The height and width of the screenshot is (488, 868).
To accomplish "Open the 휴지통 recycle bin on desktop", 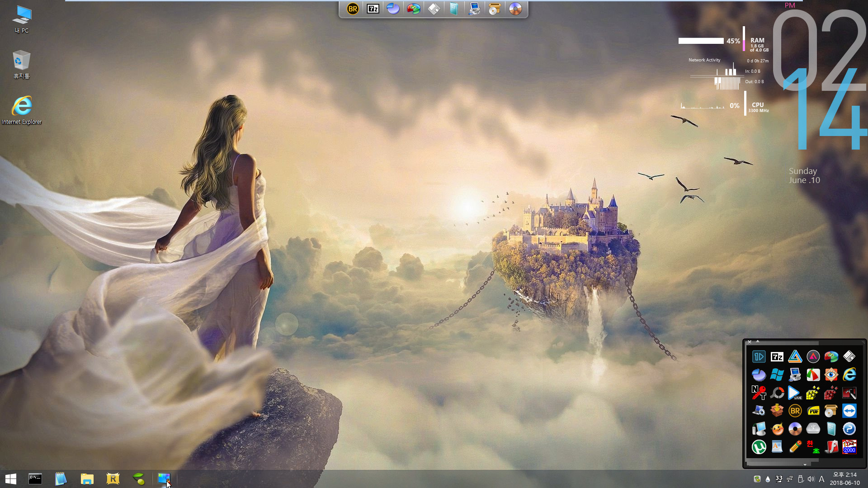I will click(x=22, y=65).
